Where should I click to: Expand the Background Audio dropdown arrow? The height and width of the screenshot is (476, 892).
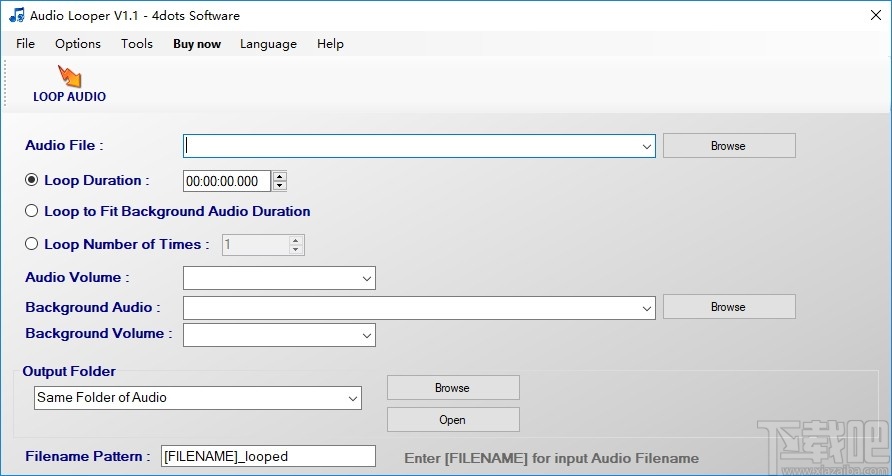pos(646,308)
